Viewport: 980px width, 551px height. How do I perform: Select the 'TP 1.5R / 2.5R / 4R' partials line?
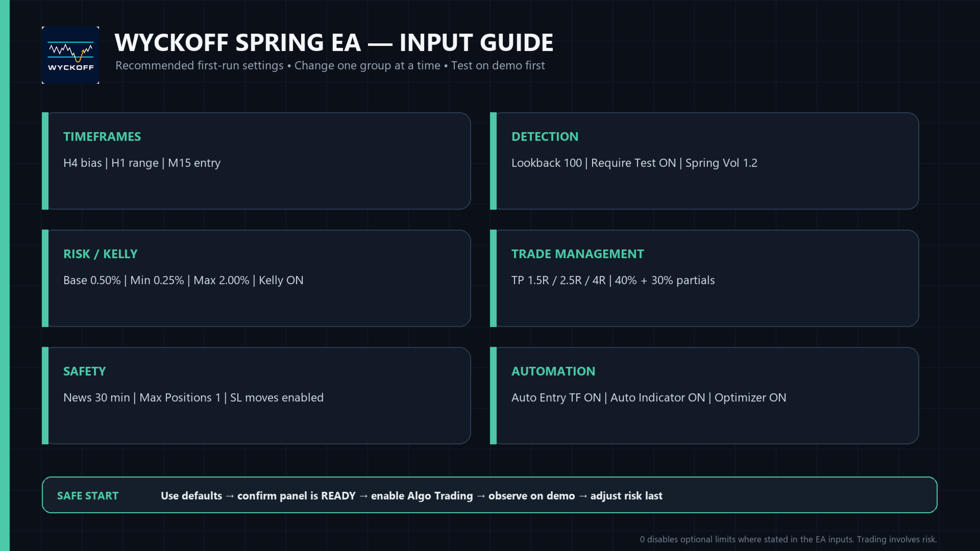click(613, 281)
